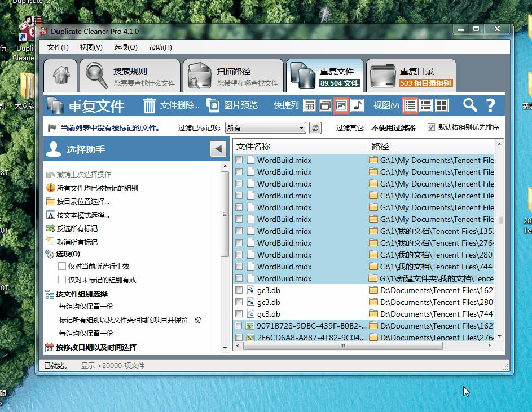
Task: Open the 文件(F) menu
Action: tap(58, 47)
